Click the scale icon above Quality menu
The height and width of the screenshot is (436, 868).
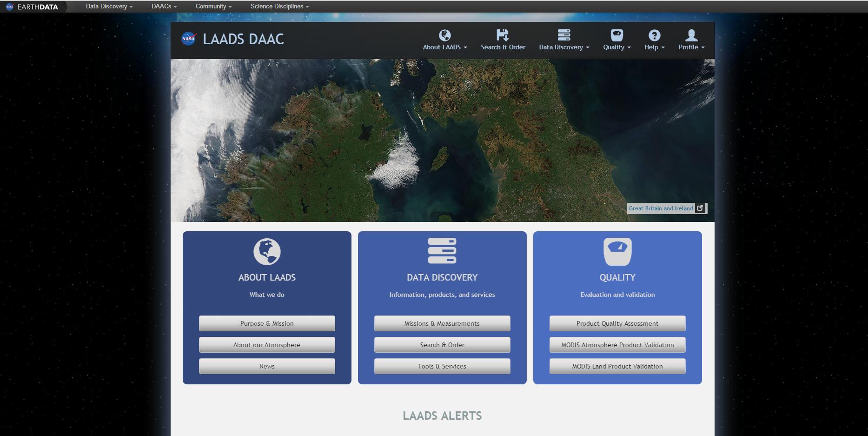coord(617,35)
